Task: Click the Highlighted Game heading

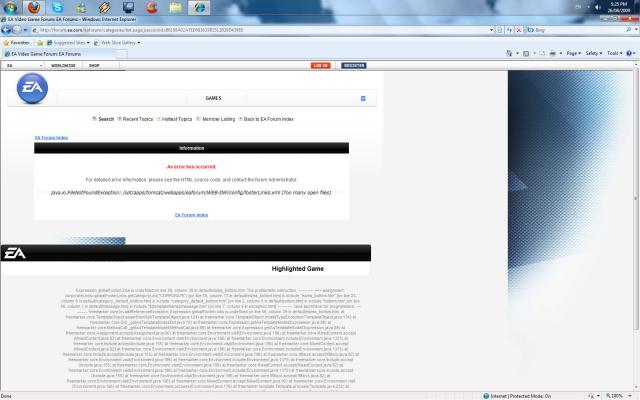Action: tap(298, 269)
